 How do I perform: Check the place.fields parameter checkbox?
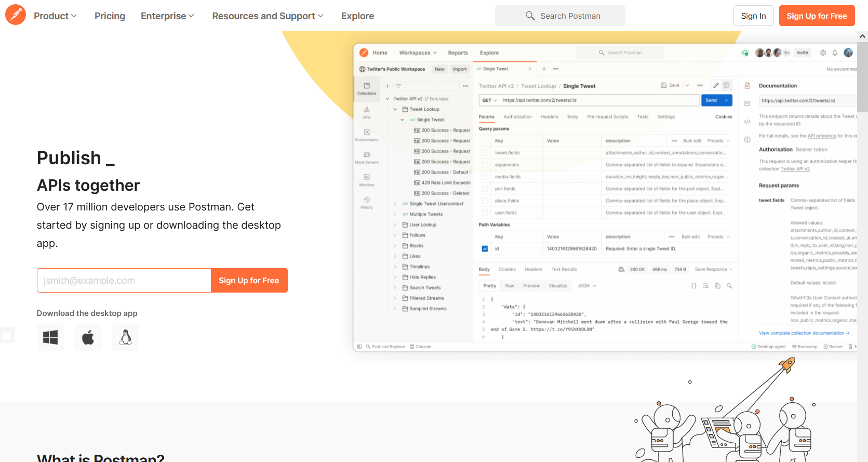485,201
